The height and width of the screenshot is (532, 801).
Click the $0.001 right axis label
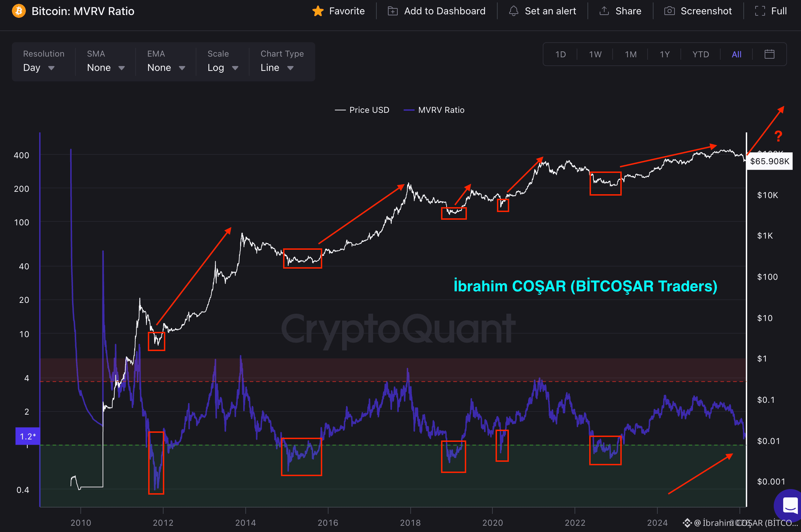tap(771, 482)
